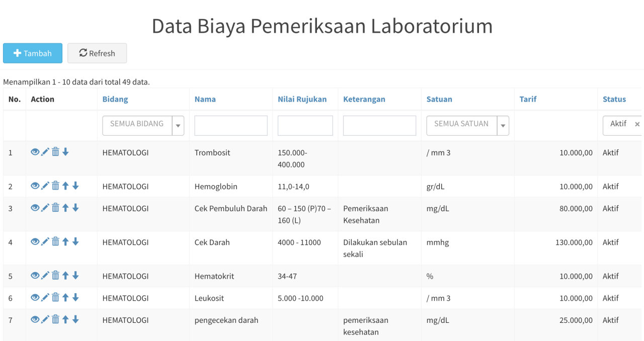Screen dimensions: 644x341
Task: Move the Hemoglobin row up
Action: 65,186
